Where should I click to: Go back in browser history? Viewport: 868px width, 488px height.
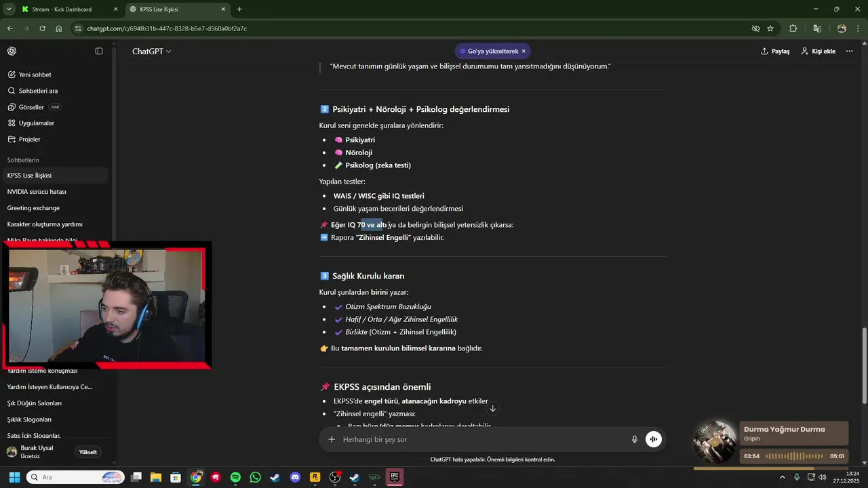pyautogui.click(x=9, y=28)
